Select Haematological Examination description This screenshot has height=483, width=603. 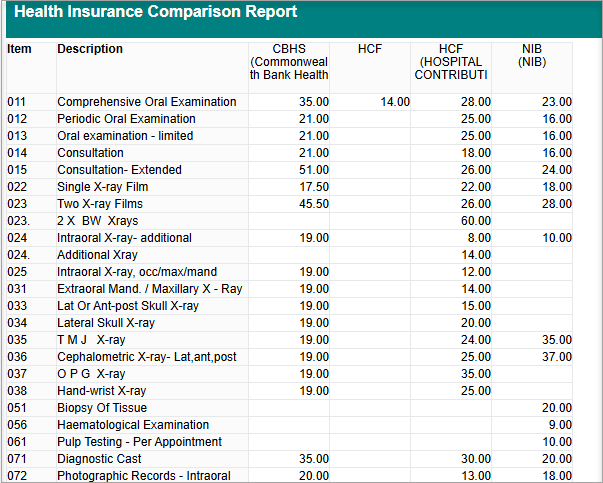[133, 425]
